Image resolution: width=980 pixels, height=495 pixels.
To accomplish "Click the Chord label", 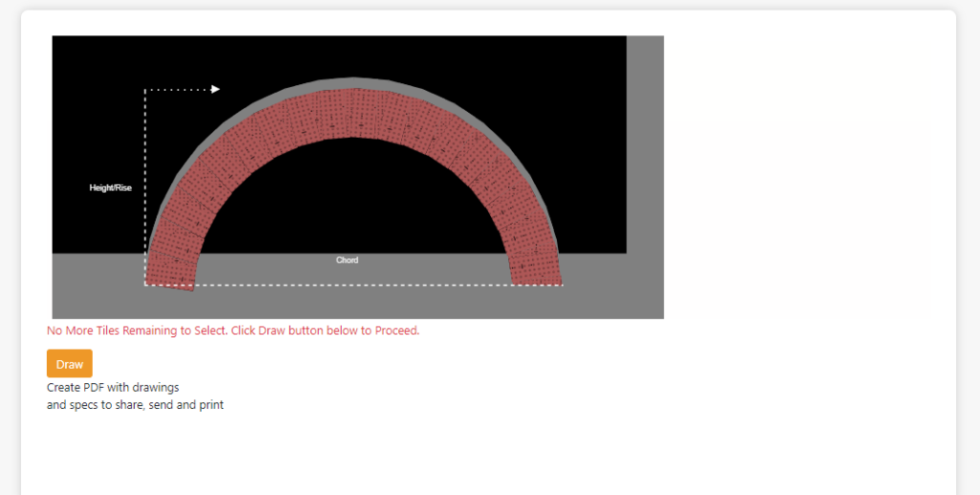I will (x=346, y=260).
